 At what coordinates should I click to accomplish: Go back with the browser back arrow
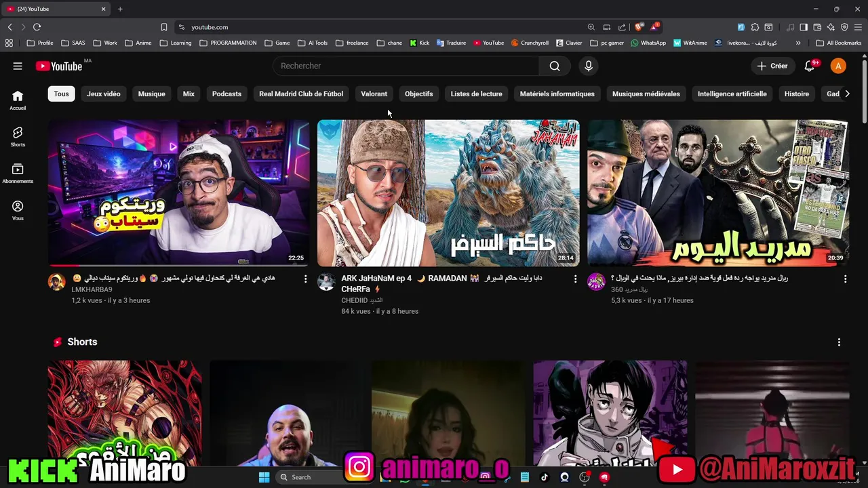point(9,27)
